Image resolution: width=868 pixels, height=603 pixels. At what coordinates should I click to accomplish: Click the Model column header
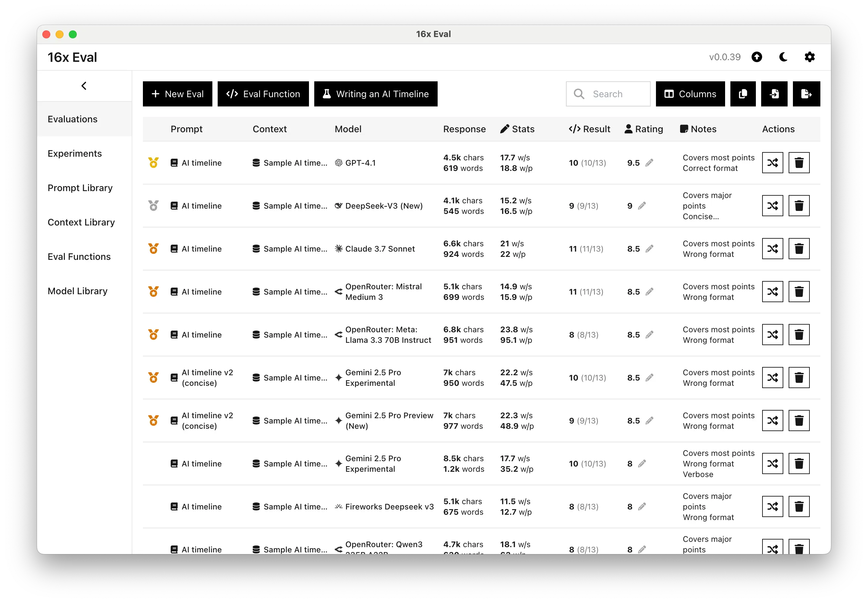[348, 129]
